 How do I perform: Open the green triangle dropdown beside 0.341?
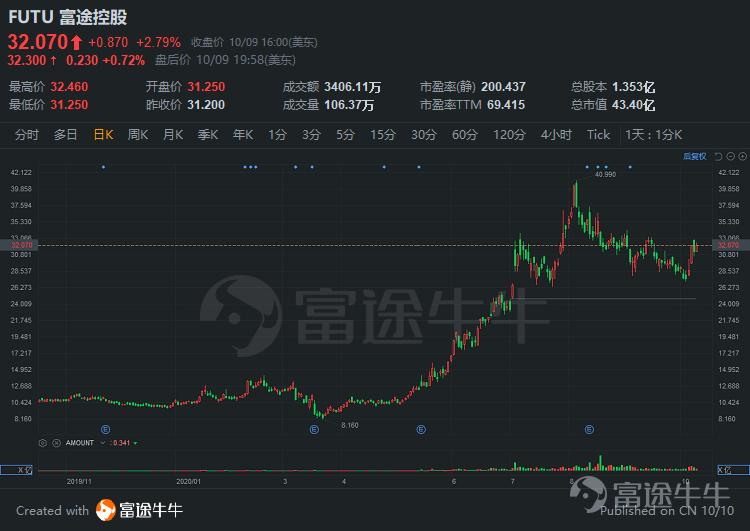pyautogui.click(x=136, y=443)
